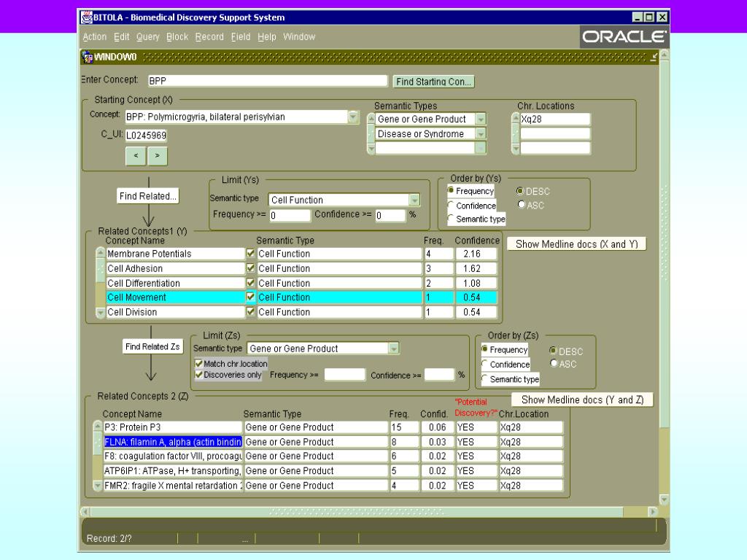Select the FLNA: filamin A row
The width and height of the screenshot is (747, 560).
[x=173, y=442]
